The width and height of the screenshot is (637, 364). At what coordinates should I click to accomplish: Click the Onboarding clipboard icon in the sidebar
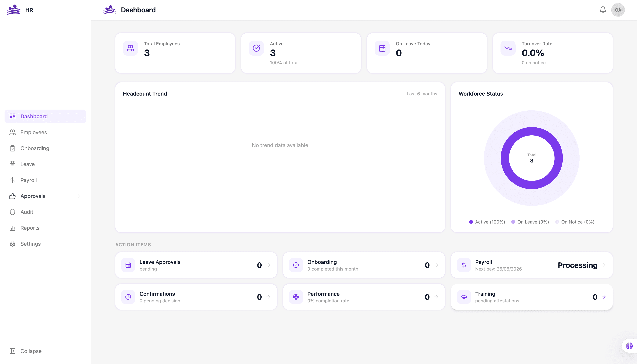13,148
